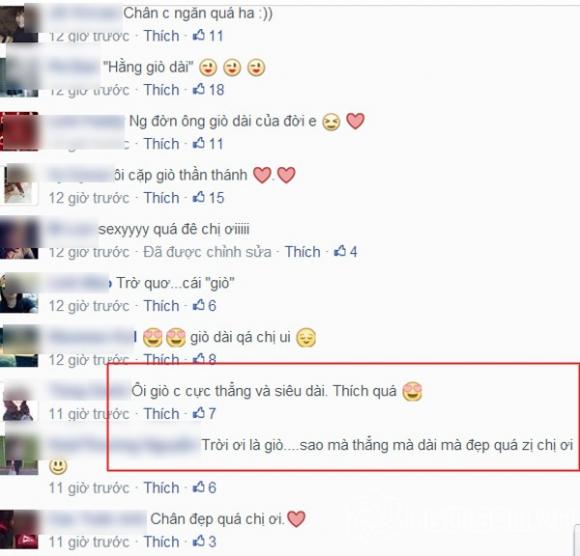This screenshot has height=556, width=580.
Task: Click thumbs-up icon on 'Trờ quơ...cái giò' comment
Action: tap(199, 305)
